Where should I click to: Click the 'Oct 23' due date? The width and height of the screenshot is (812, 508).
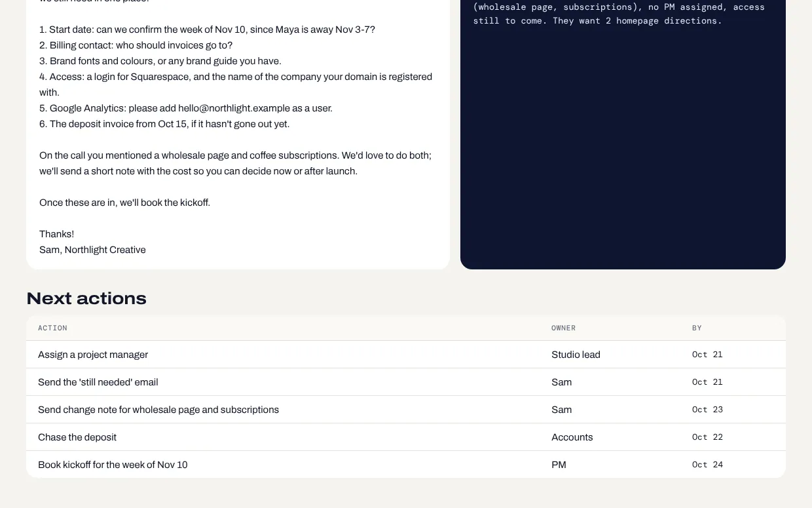pos(707,410)
